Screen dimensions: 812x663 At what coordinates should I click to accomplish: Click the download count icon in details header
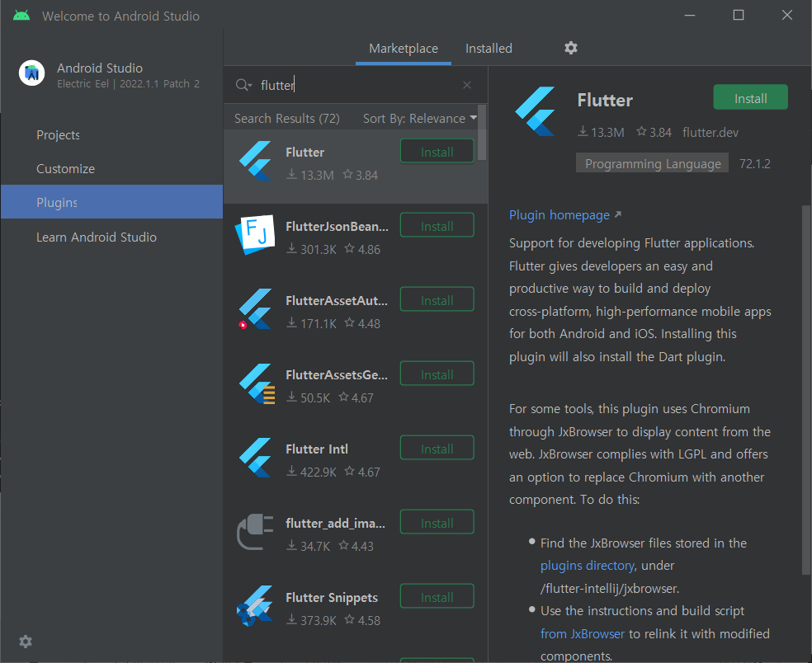point(583,131)
